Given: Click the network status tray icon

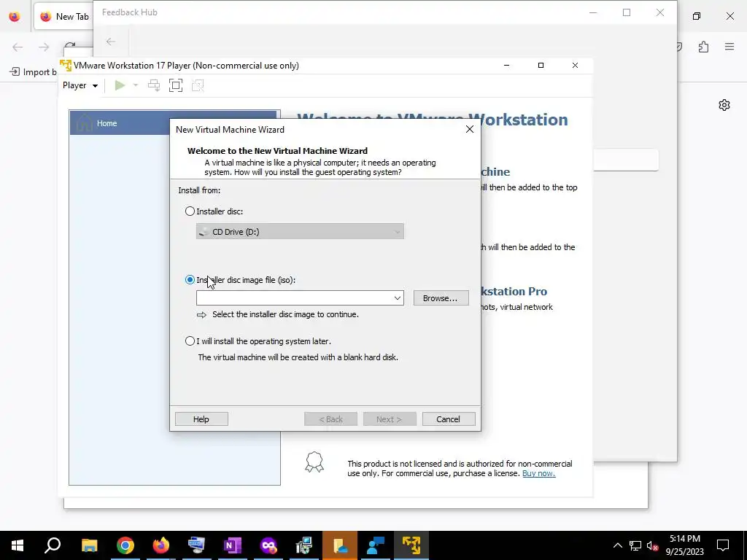Looking at the screenshot, I should tap(635, 545).
